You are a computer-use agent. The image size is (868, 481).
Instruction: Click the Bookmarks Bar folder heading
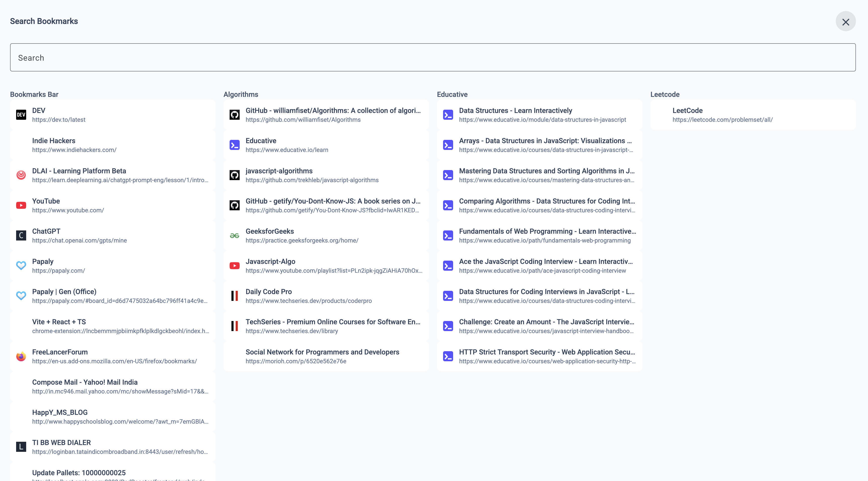tap(34, 94)
